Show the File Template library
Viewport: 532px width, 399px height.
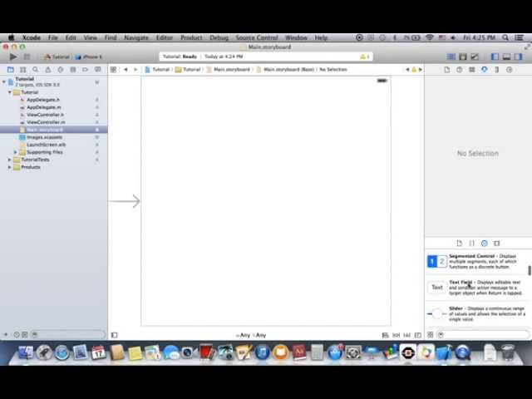click(460, 244)
